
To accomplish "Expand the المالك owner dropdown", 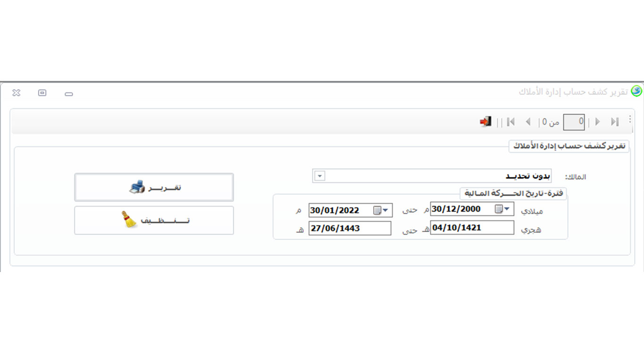I will pos(319,176).
